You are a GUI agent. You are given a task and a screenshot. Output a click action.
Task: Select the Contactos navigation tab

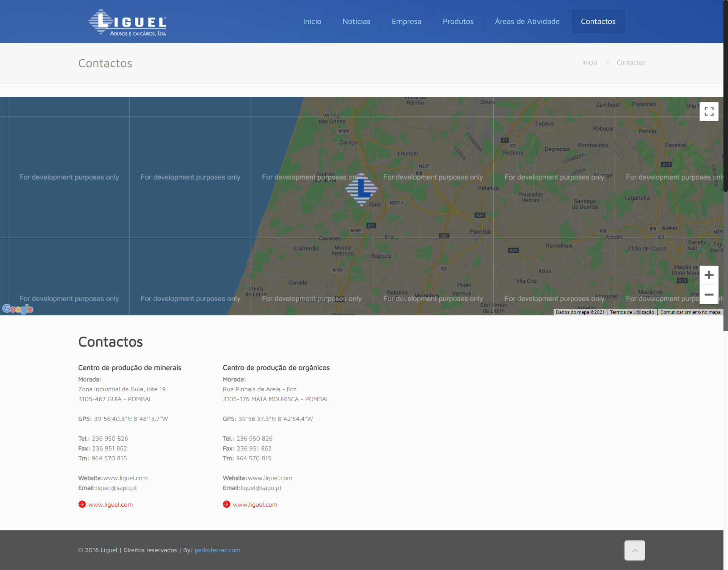598,22
